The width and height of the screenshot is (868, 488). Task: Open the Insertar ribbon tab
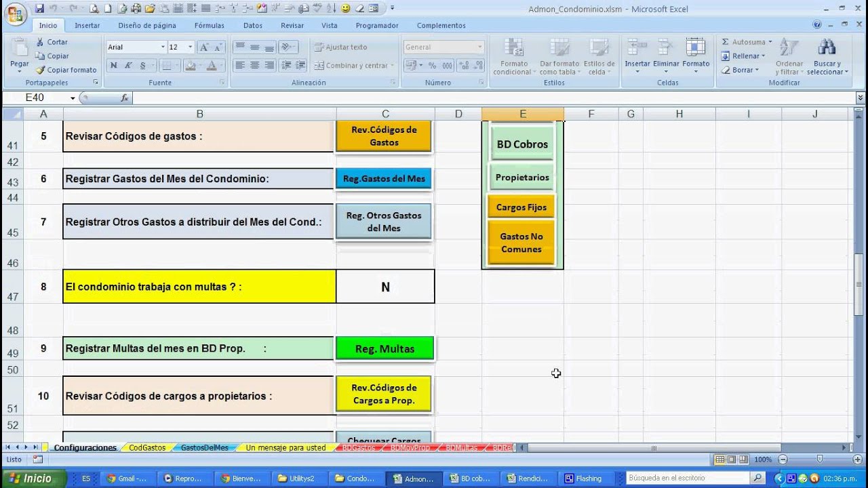[87, 25]
